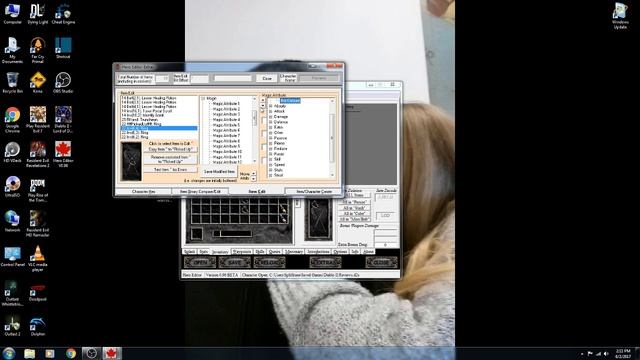Switch to Character/Item tab in Extras

tap(144, 191)
